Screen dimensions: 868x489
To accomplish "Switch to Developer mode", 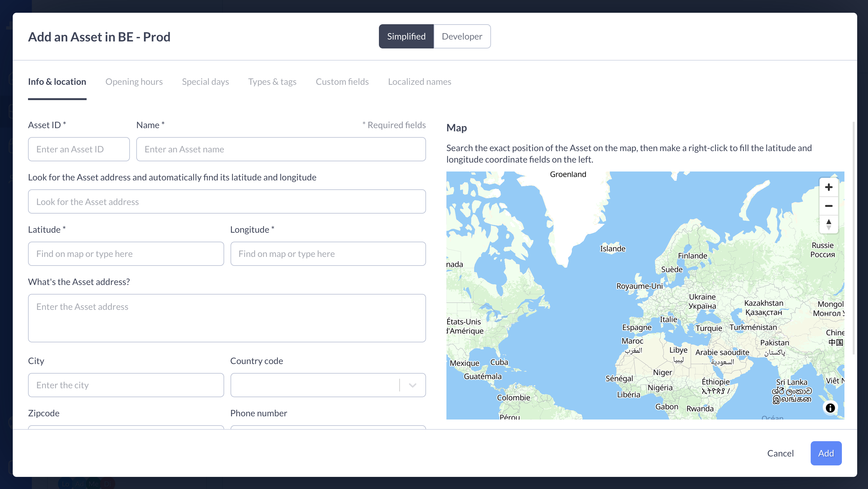I will (x=462, y=36).
